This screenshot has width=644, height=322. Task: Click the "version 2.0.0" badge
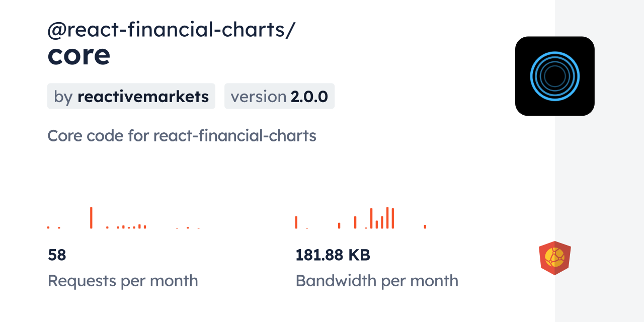click(279, 96)
